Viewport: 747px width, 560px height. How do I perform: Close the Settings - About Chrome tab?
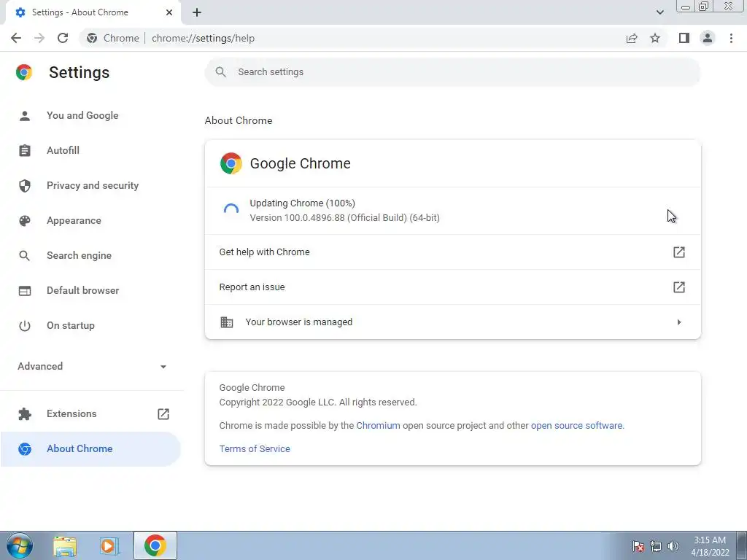tap(169, 12)
